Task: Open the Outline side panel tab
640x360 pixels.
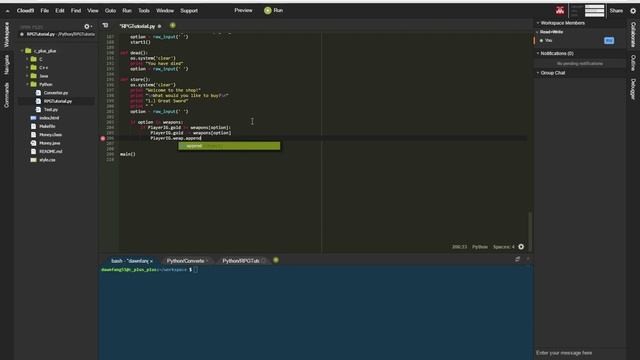Action: point(633,63)
